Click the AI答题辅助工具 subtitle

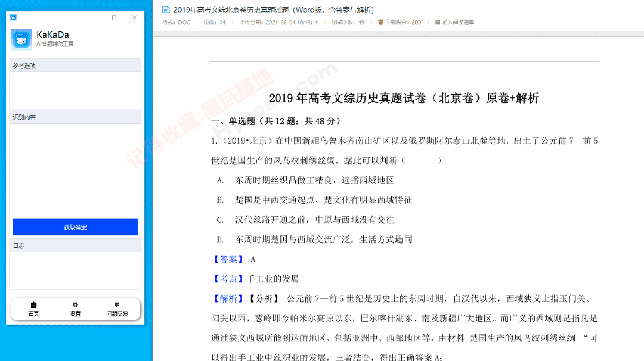(55, 44)
